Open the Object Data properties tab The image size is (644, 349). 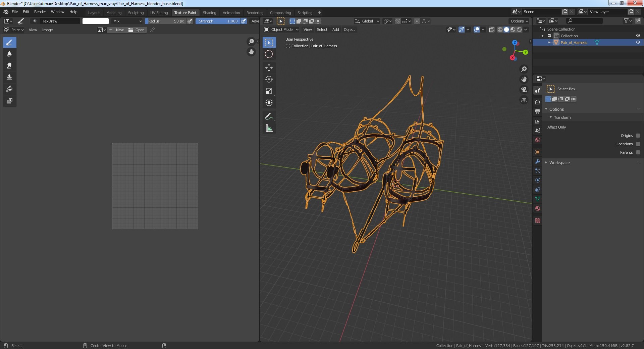[x=538, y=199]
